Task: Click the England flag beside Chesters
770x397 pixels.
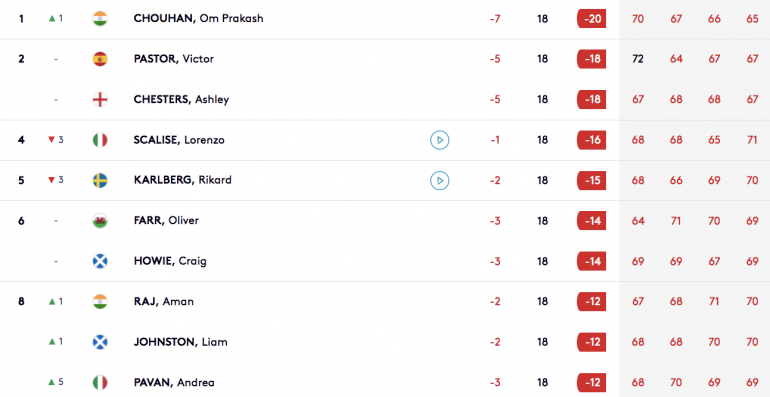Action: click(x=100, y=100)
